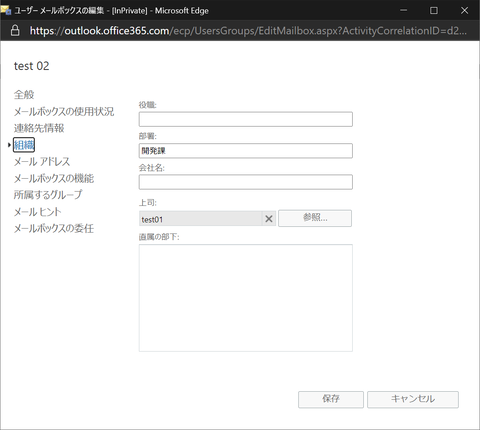Open メール ヒント section

(x=38, y=212)
